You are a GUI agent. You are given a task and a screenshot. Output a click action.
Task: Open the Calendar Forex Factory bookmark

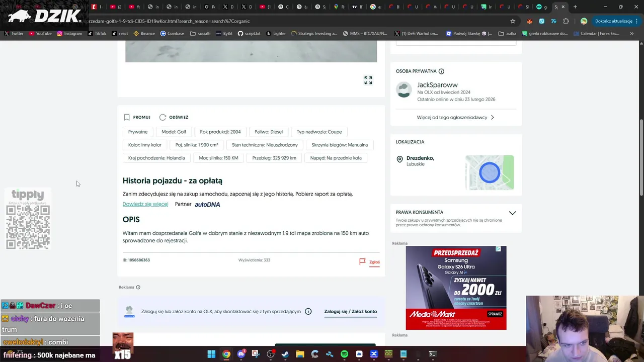click(596, 33)
